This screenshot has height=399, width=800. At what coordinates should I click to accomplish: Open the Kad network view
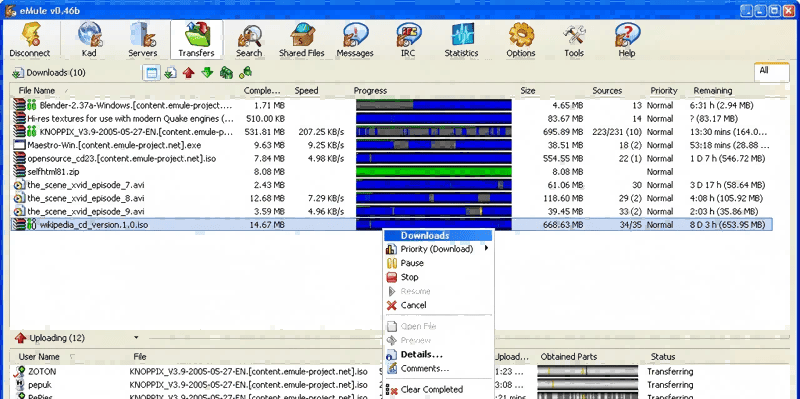[x=89, y=39]
